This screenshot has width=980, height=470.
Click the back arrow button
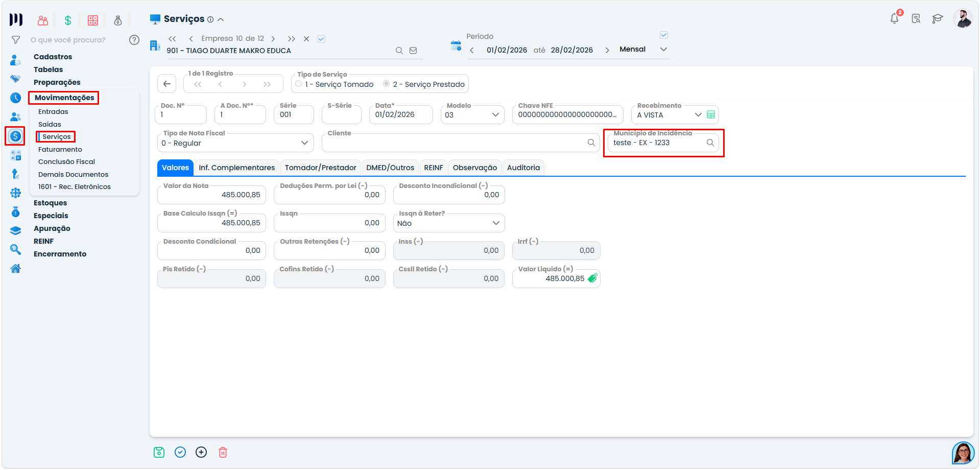coord(167,84)
